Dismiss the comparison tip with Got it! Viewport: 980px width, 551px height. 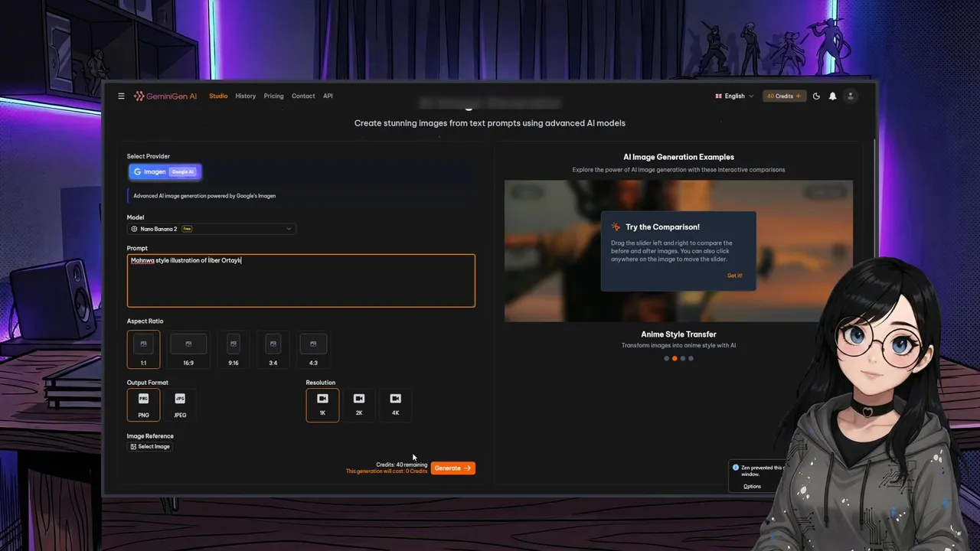[x=734, y=275]
